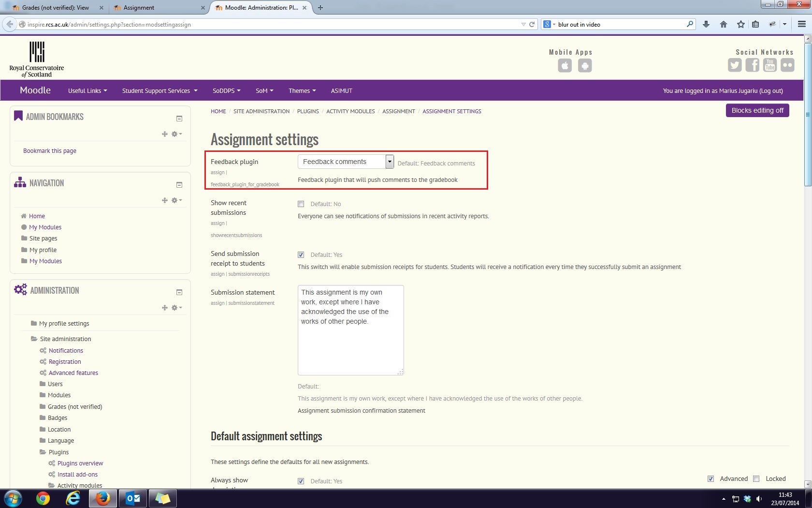Click move icon in Administration block
The image size is (812, 508).
click(x=165, y=308)
